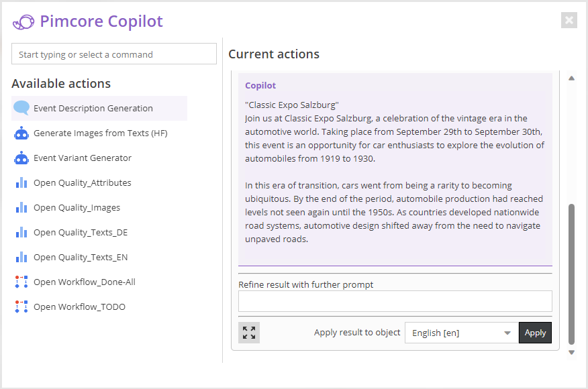588x389 pixels.
Task: Click the robot icon beside Generate Images from Texts
Action: pyautogui.click(x=21, y=133)
